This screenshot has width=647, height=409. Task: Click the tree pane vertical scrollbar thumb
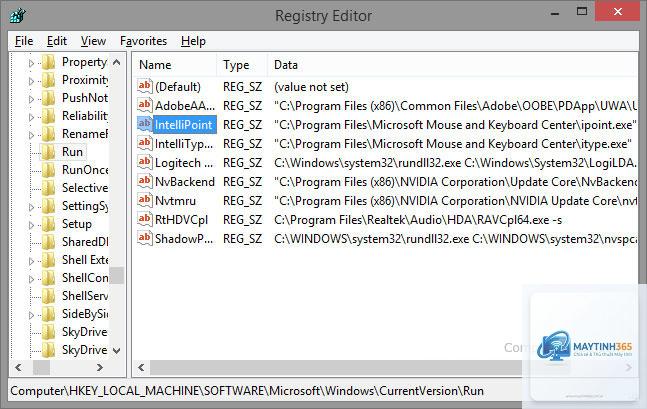coord(117,276)
